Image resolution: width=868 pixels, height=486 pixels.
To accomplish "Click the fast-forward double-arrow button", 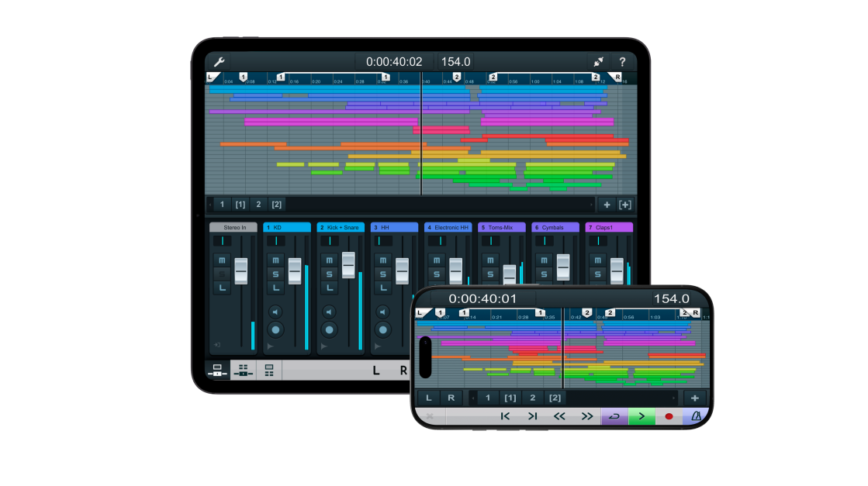I will point(587,416).
